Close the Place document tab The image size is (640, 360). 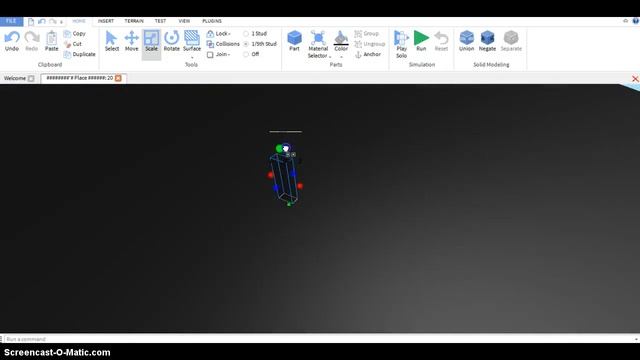(118, 78)
